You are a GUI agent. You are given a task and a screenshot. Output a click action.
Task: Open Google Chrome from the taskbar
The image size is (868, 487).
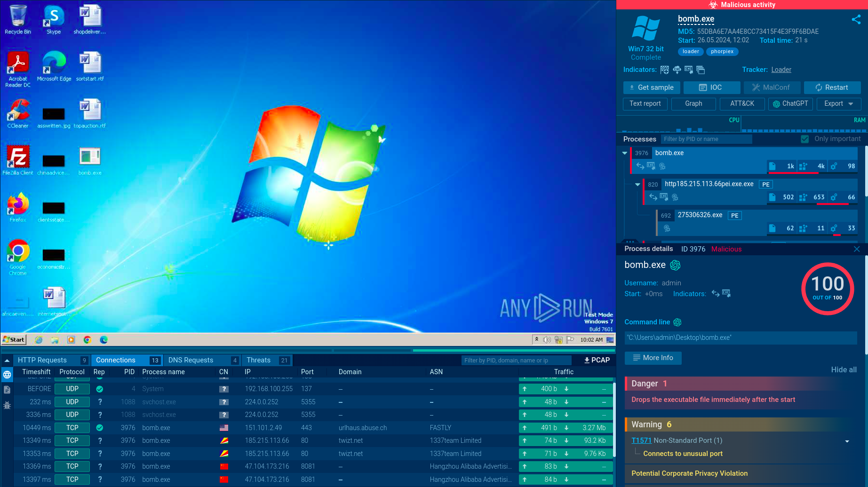pos(87,340)
